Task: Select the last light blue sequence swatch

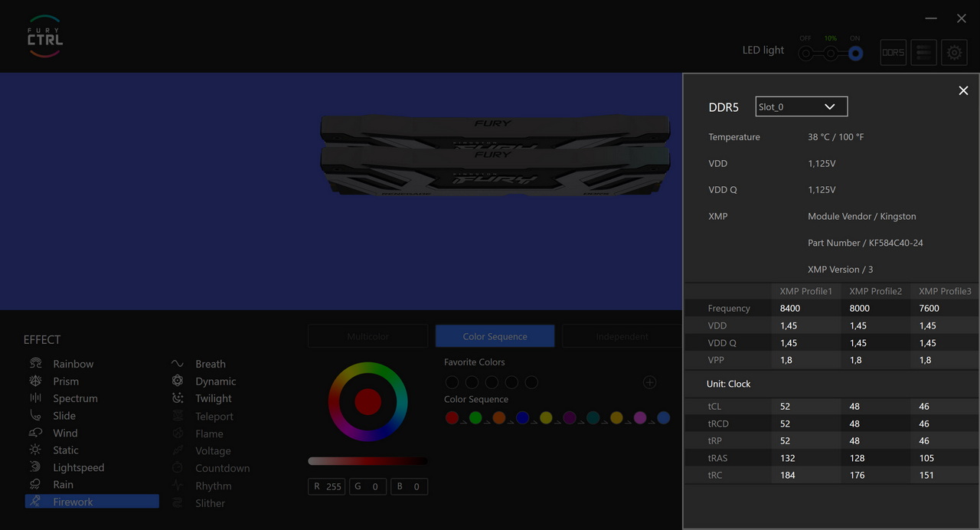Action: click(x=664, y=417)
